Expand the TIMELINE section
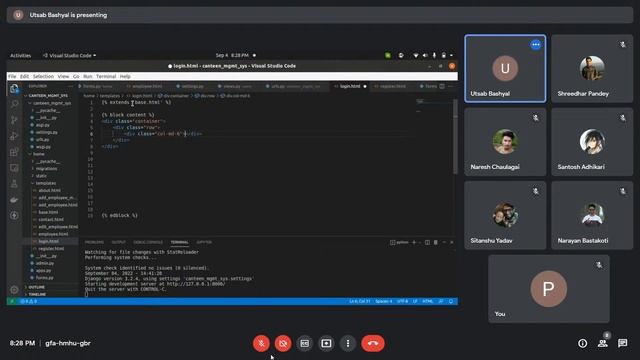The width and height of the screenshot is (640, 360). [x=50, y=294]
